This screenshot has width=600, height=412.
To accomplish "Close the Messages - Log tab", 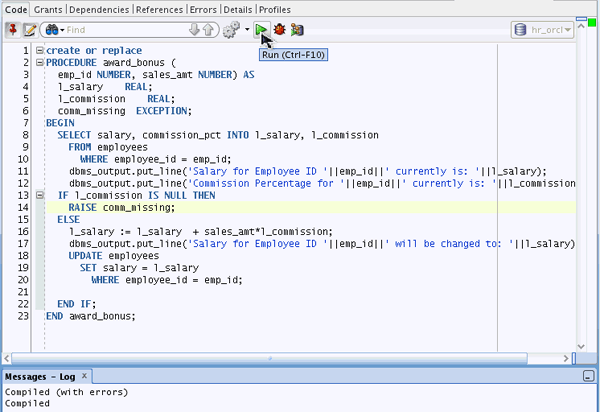I will (x=85, y=376).
